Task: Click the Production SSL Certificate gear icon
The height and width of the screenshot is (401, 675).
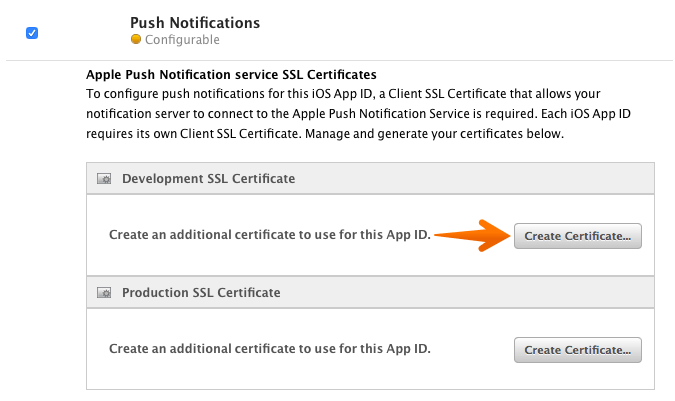Action: pos(103,293)
